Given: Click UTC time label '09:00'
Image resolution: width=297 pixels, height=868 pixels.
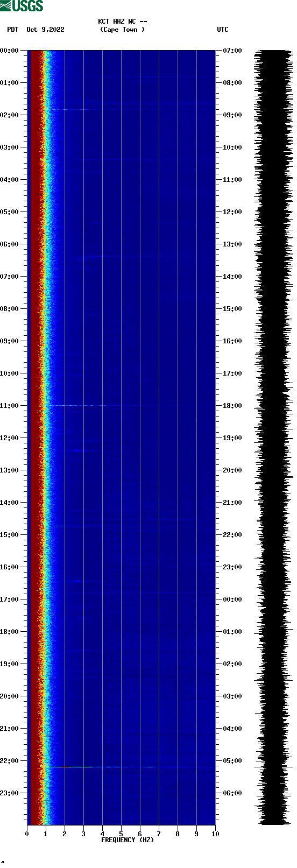Looking at the screenshot, I should (x=232, y=115).
